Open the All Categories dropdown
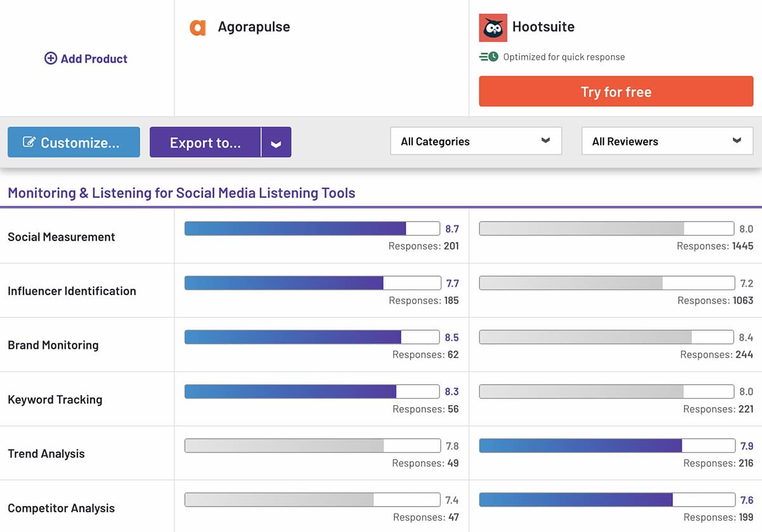762x532 pixels. point(476,141)
